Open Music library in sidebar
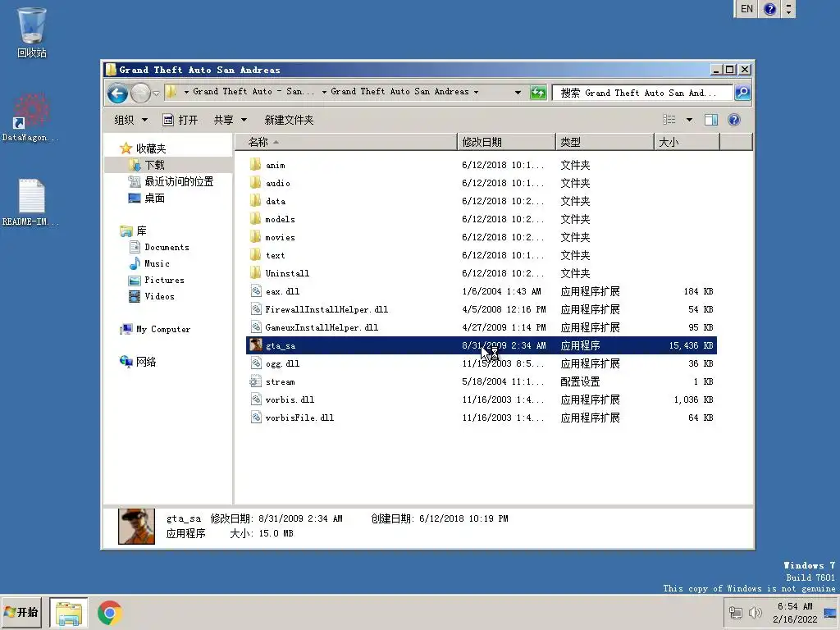Viewport: 840px width, 630px height. [x=149, y=263]
